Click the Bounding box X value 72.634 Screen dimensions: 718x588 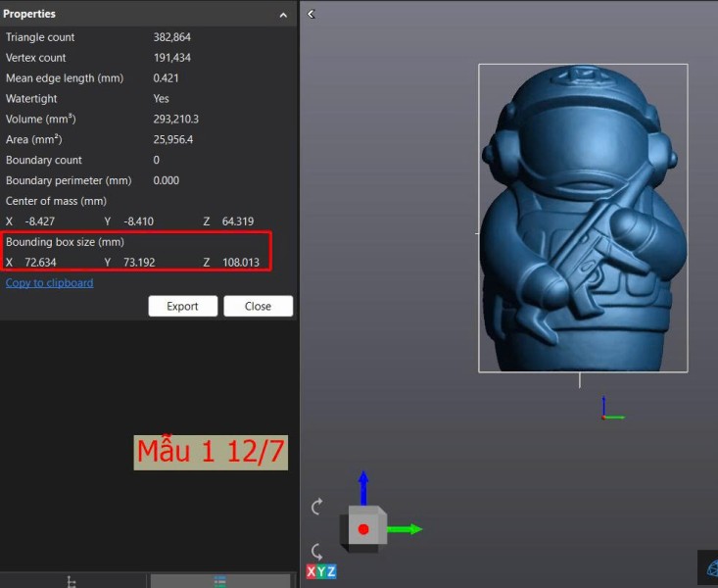tap(40, 262)
